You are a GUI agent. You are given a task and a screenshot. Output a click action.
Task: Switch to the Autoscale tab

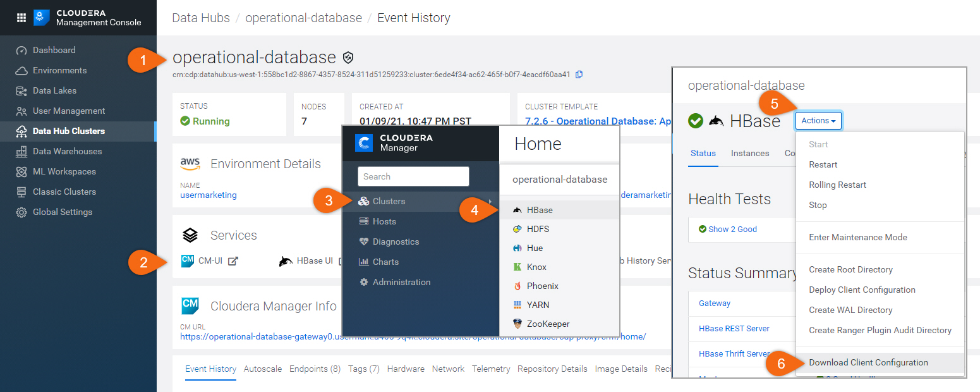263,369
